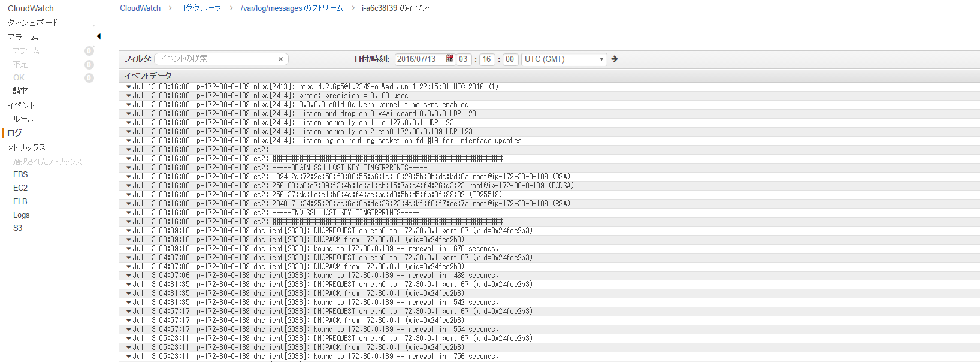Viewport: 980px width, 362px height.
Task: Click the イベントの検索 filter field
Action: pos(217,59)
